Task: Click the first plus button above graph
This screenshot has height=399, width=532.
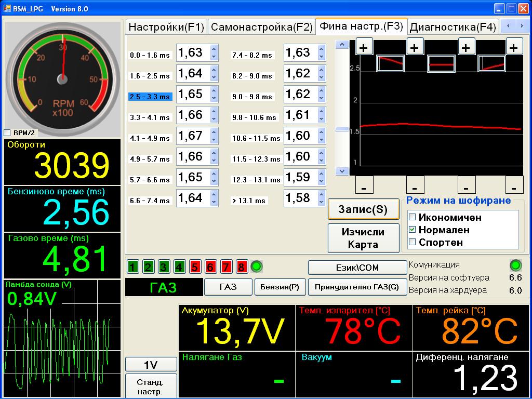Action: click(364, 47)
